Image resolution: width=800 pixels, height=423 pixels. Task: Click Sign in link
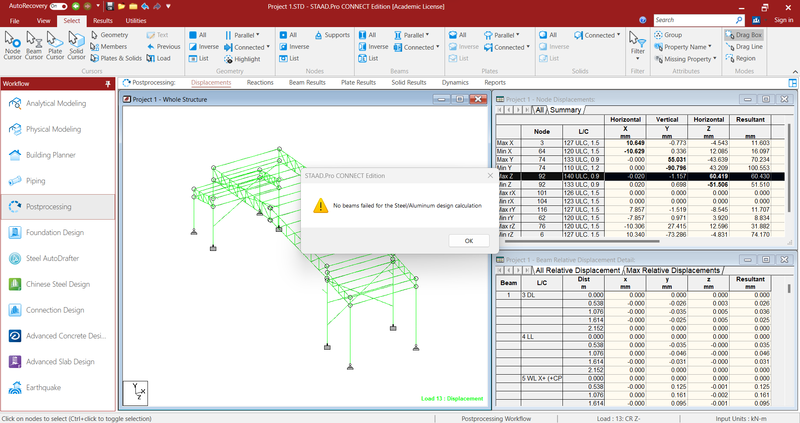pos(784,20)
